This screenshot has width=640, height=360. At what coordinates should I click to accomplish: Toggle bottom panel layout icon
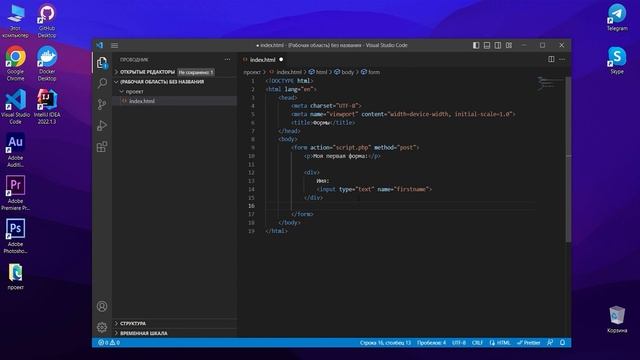pyautogui.click(x=487, y=45)
